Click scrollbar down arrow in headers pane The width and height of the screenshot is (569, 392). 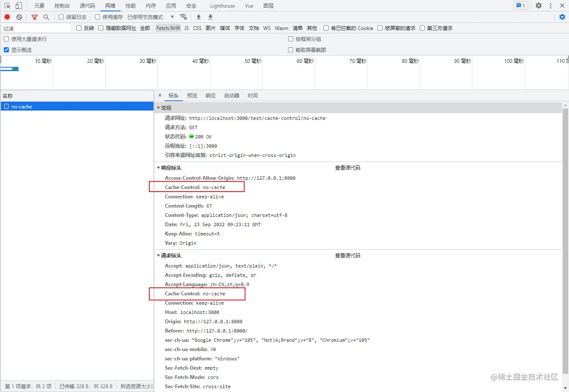[x=565, y=388]
